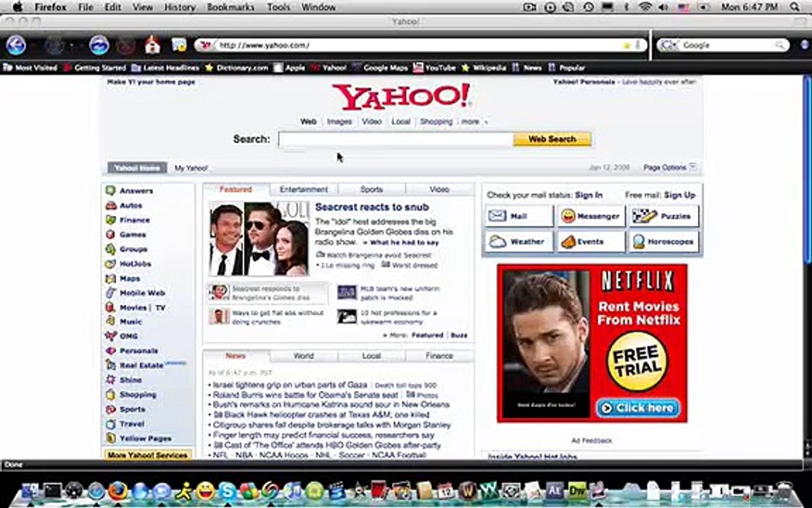This screenshot has height=508, width=812.
Task: Open the Seacrest and Brangelina featured photo
Action: [259, 239]
